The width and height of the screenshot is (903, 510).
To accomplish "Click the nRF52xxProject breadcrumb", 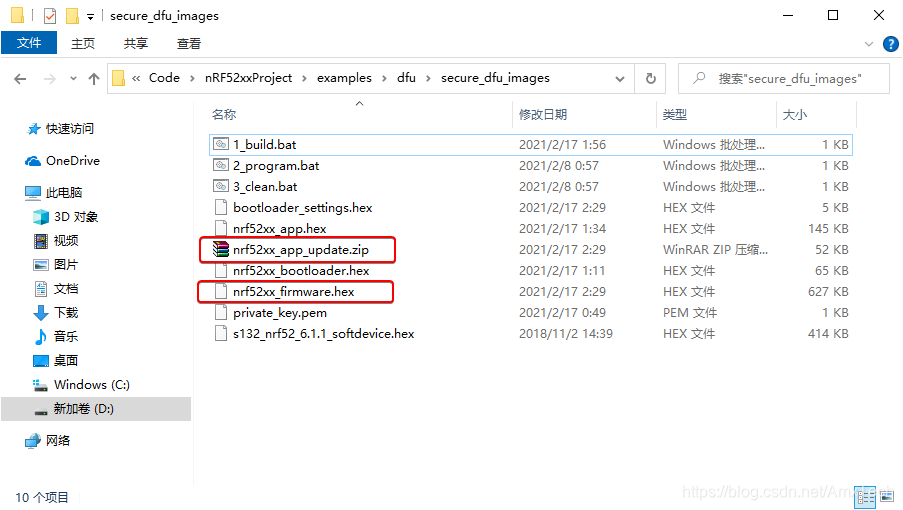I will (x=248, y=78).
